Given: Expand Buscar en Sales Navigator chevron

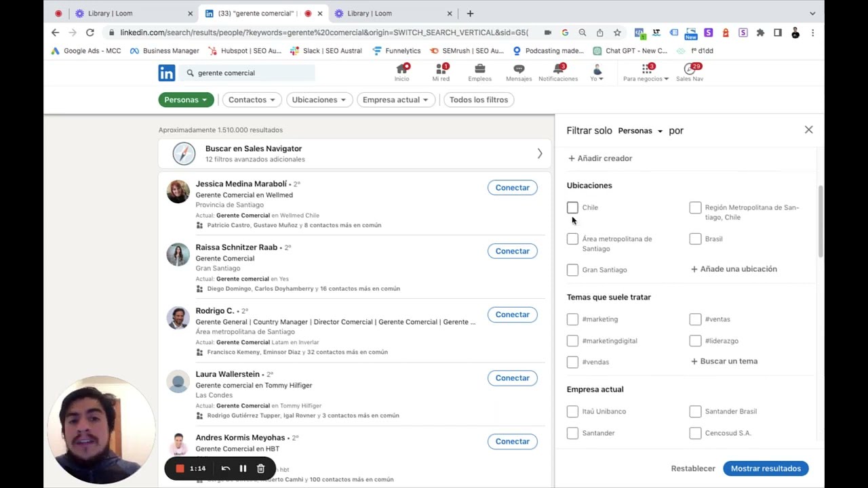Looking at the screenshot, I should 540,154.
